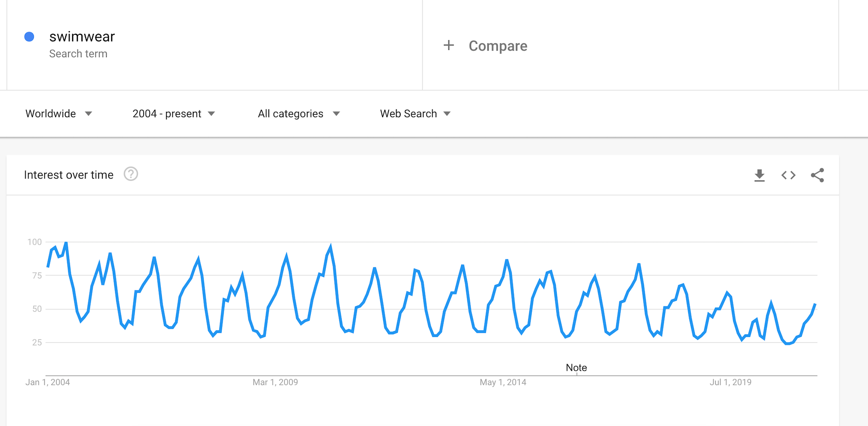Expand the 2004 - present time range

pyautogui.click(x=174, y=114)
